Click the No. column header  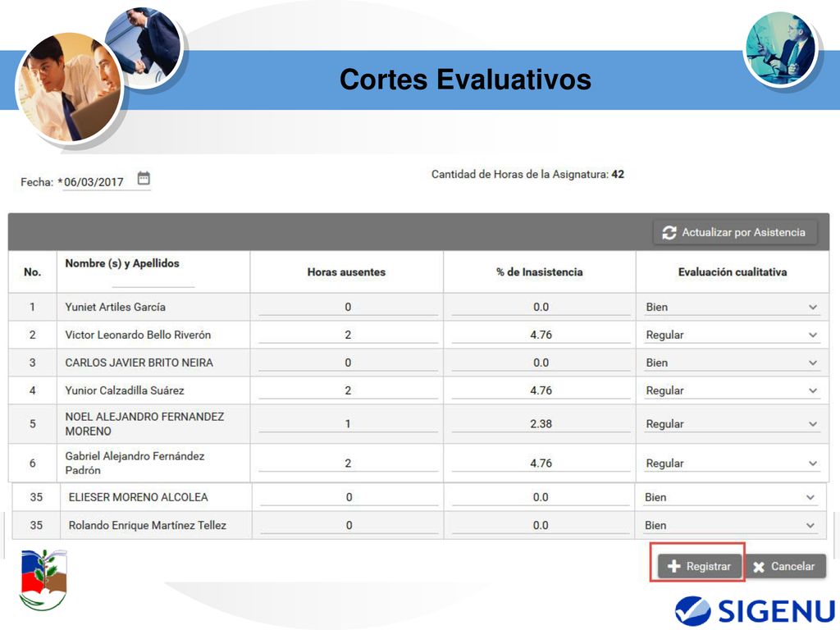point(32,272)
